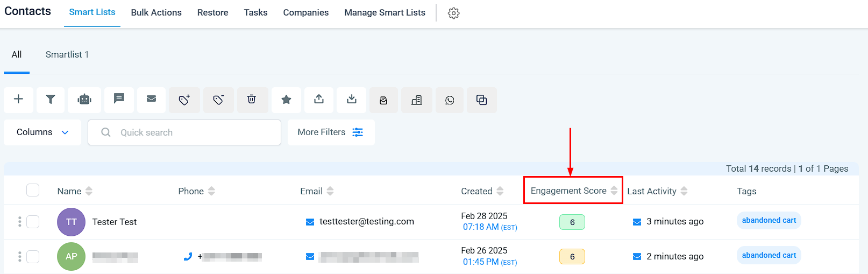Click the robot automation icon
The width and height of the screenshot is (868, 274).
click(x=84, y=100)
